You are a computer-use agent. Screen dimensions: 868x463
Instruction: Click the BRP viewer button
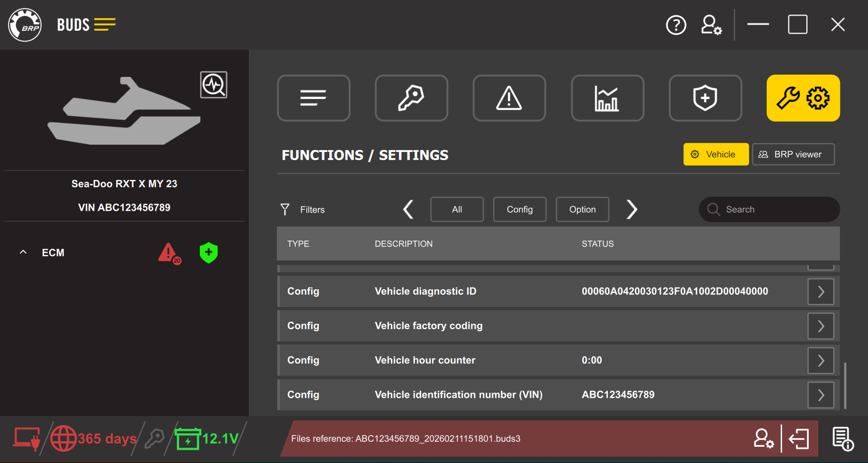(793, 154)
